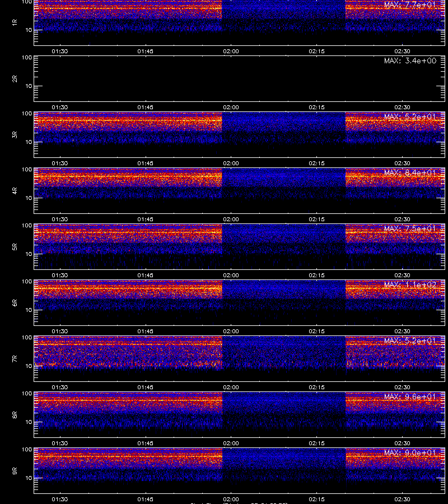This screenshot has width=448, height=504.
Task: Select the 'MAX: 8.4e+01' readout
Action: point(410,172)
